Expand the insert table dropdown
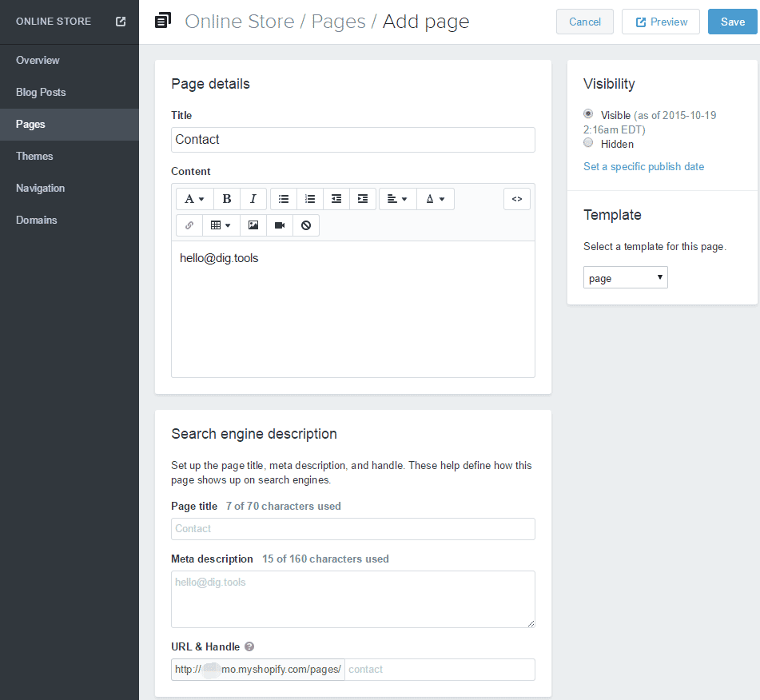This screenshot has width=760, height=700. click(x=221, y=225)
